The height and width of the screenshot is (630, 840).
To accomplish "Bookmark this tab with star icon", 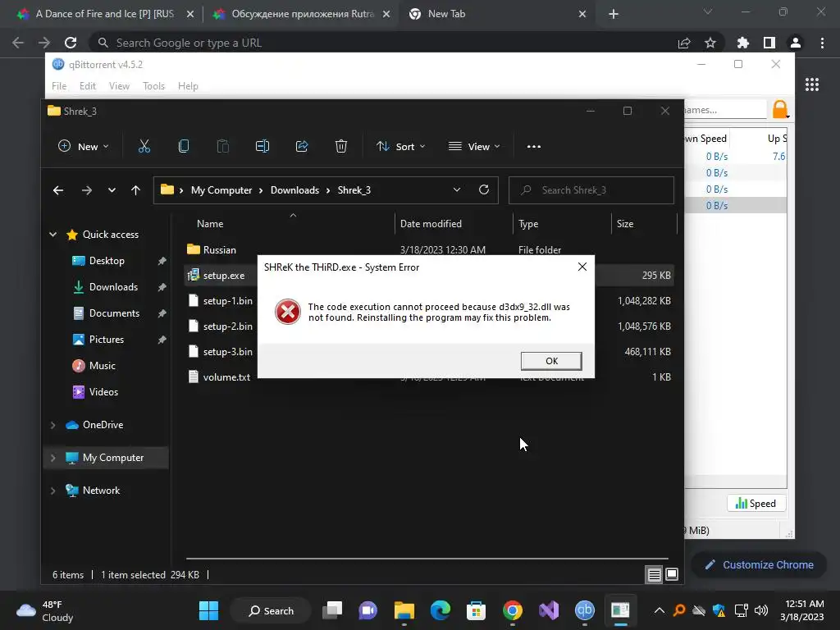I will (x=710, y=43).
